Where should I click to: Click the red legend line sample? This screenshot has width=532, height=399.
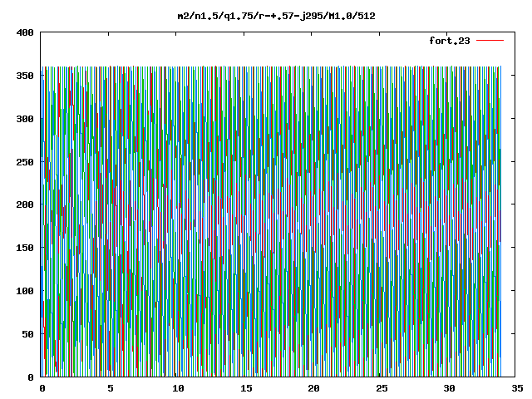point(490,41)
